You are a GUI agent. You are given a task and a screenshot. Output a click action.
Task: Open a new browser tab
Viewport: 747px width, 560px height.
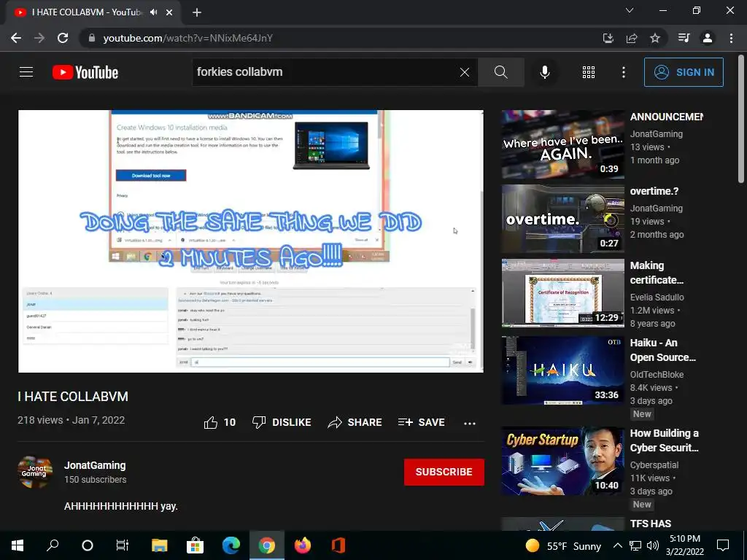coord(197,12)
